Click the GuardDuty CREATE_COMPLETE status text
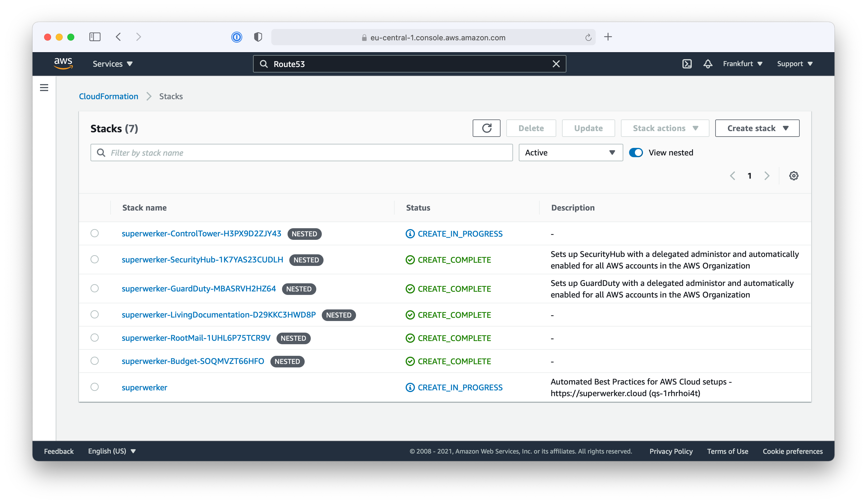Screen dimensions: 867x504 [454, 289]
